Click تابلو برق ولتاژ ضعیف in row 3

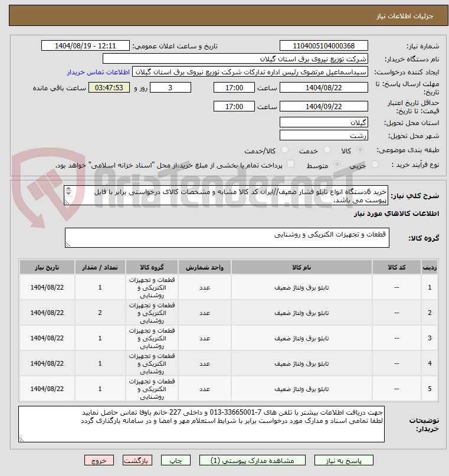301,338
